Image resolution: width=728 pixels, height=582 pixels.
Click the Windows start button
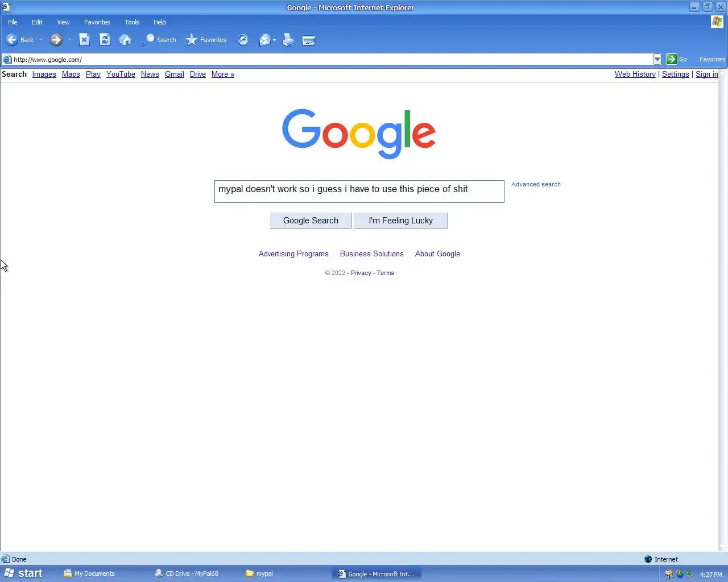click(23, 573)
